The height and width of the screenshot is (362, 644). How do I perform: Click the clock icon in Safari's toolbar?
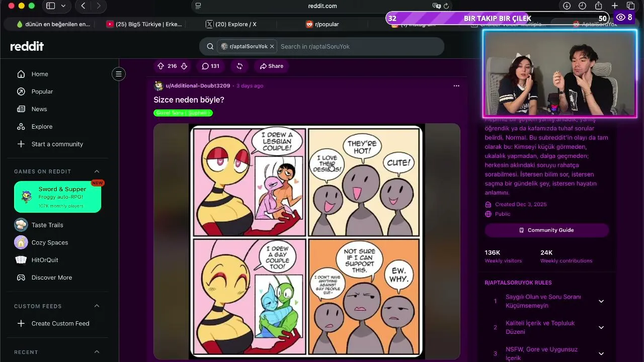tap(582, 6)
